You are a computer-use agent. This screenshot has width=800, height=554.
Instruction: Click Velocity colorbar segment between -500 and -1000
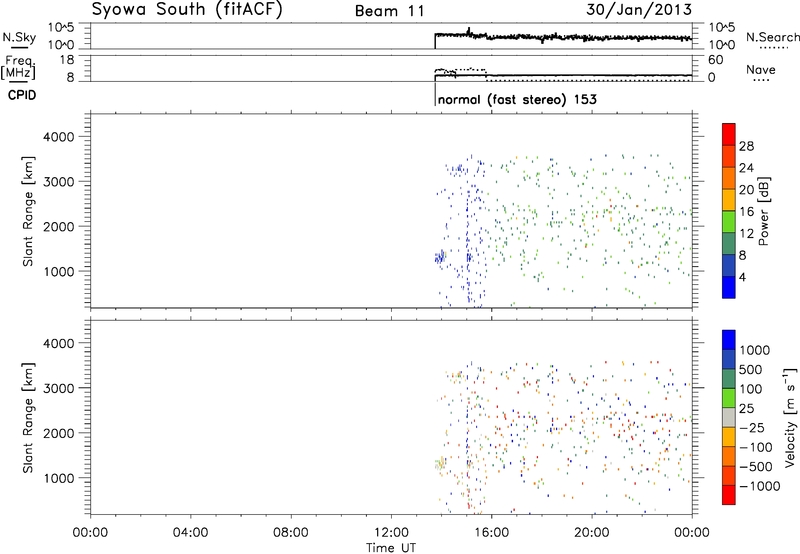pos(729,475)
